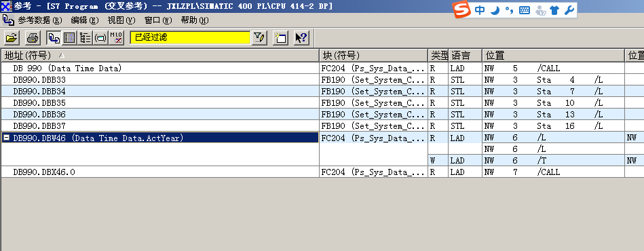The width and height of the screenshot is (644, 251).
Task: Click the new window toolbar icon
Action: [280, 38]
